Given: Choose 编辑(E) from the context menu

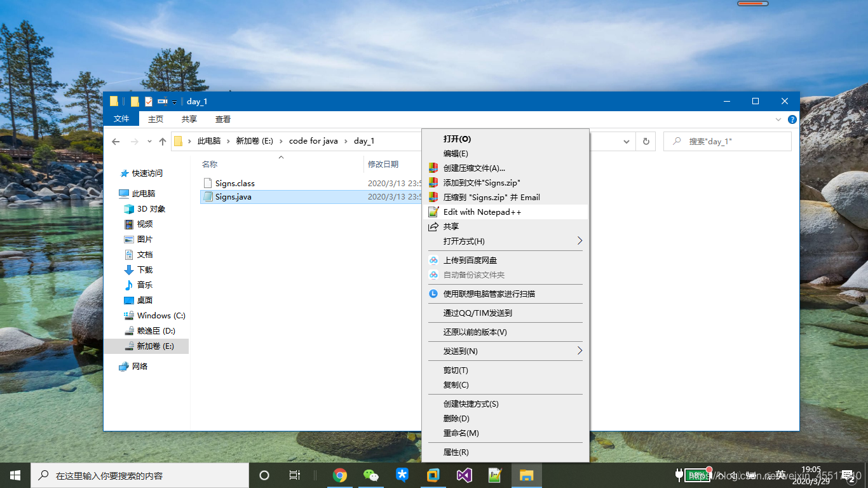Looking at the screenshot, I should [x=506, y=153].
